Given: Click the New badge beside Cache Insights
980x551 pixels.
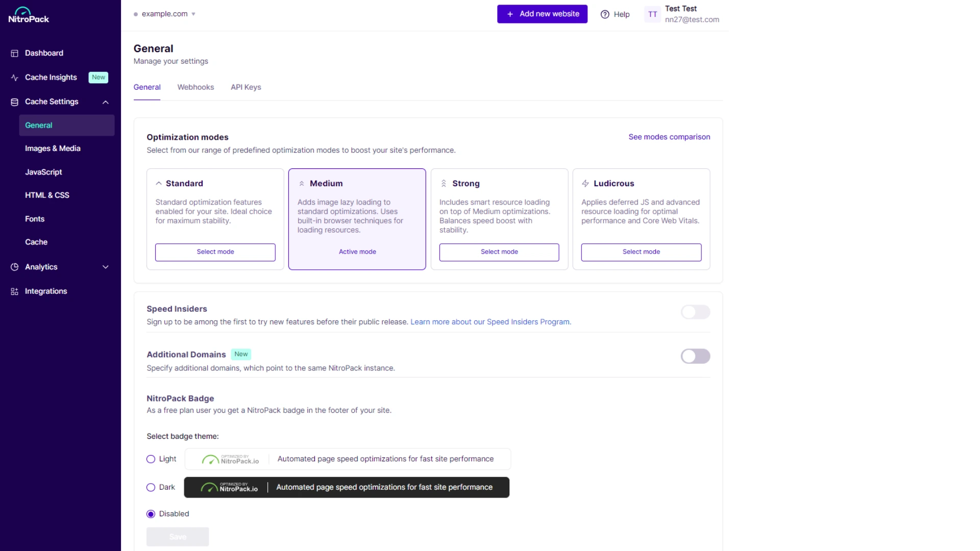Looking at the screenshot, I should pyautogui.click(x=99, y=78).
